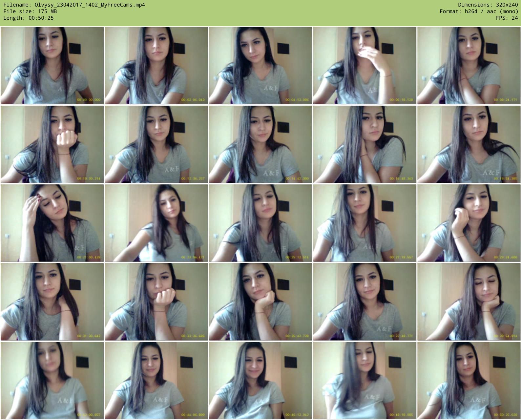Pick the thumbnail timestamped 00:08:24

[x=469, y=66]
